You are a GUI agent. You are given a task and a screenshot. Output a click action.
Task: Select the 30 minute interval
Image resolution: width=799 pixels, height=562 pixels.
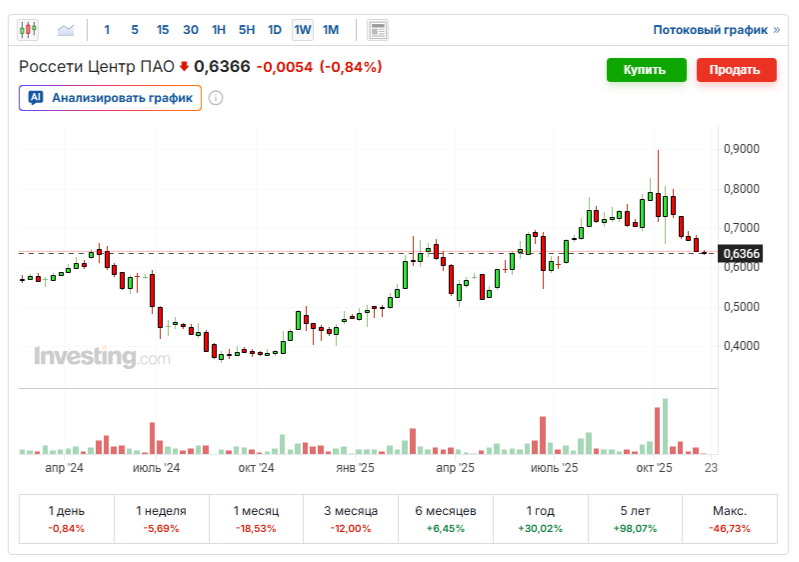coord(191,30)
